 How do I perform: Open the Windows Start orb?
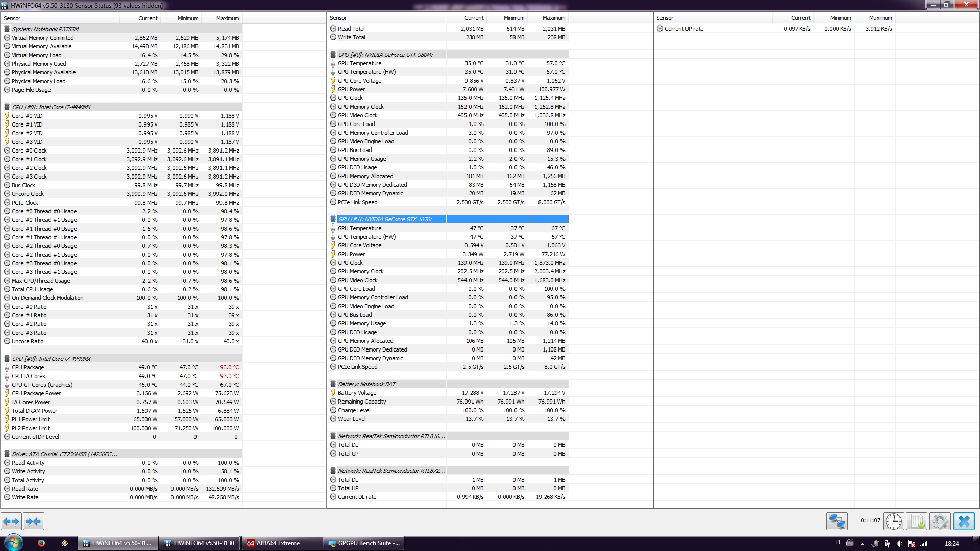[13, 543]
